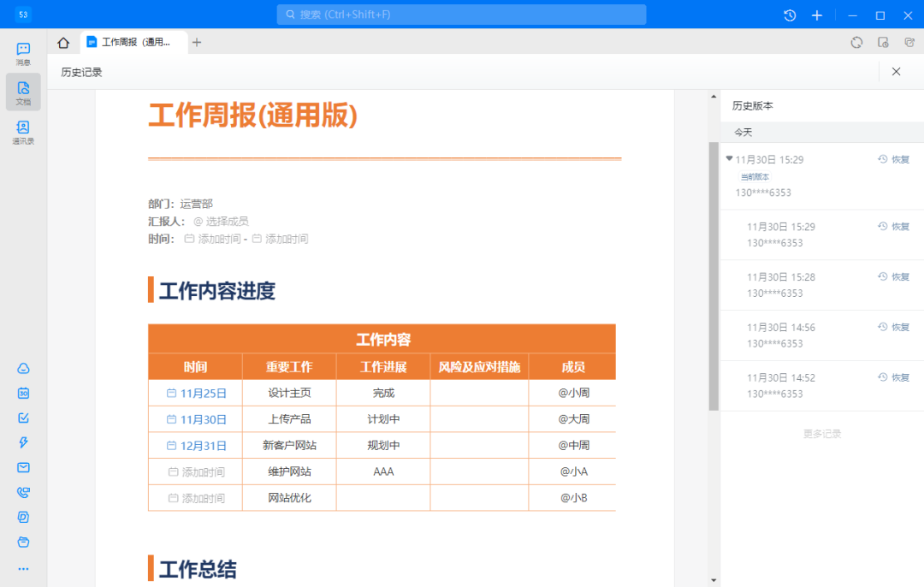Restore the 11月30日 14:52 version

click(893, 377)
